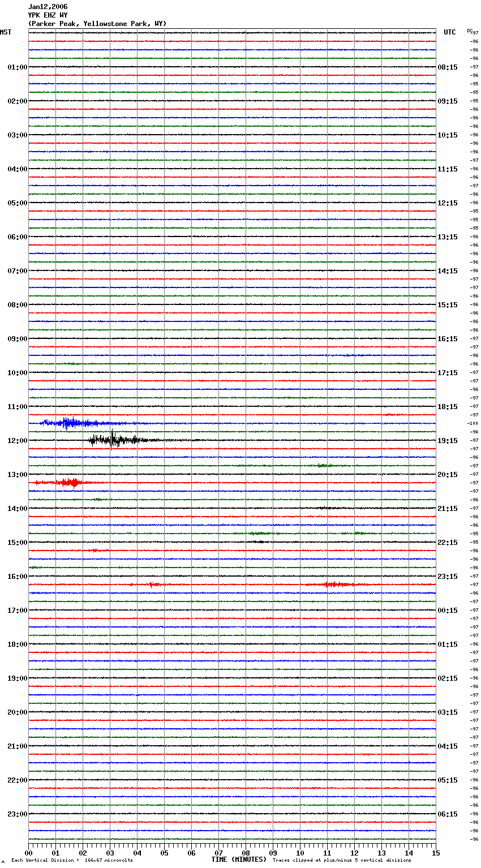Click the 00:15 UTC time label
Viewport: 481px width, 868px height.
(x=448, y=611)
